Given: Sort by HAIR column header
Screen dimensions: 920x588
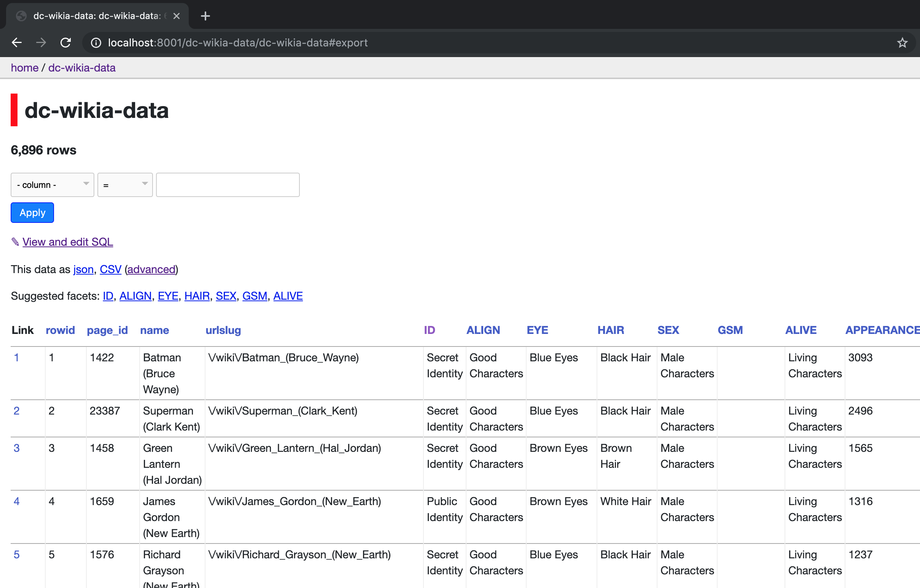Looking at the screenshot, I should click(611, 330).
